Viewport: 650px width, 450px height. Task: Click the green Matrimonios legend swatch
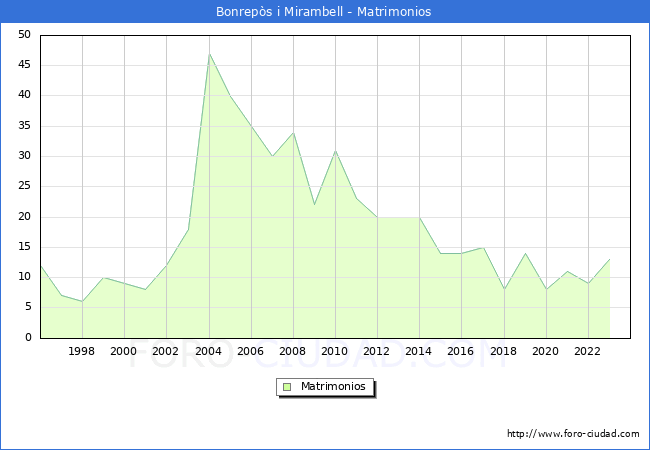pyautogui.click(x=287, y=387)
